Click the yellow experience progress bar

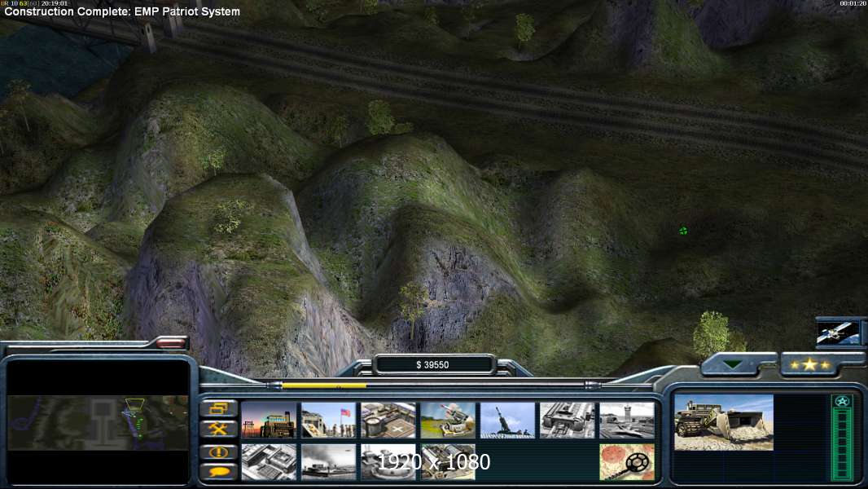click(x=324, y=385)
